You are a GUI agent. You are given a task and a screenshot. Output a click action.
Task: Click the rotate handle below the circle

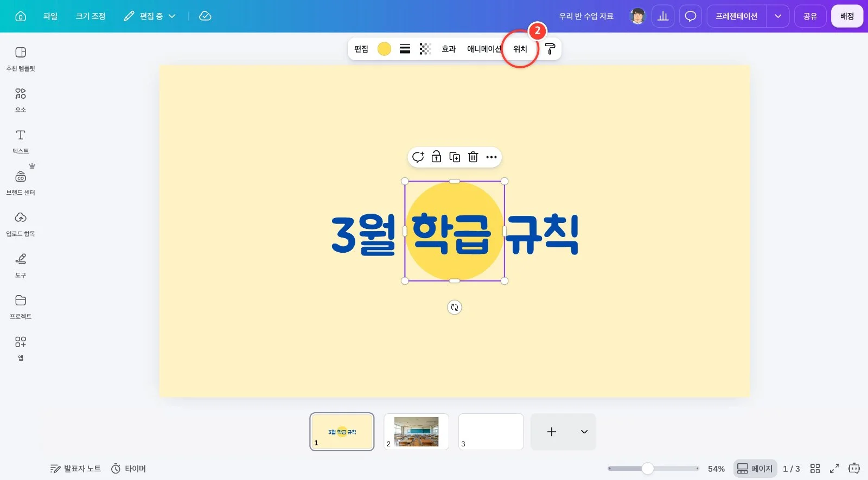(x=455, y=308)
